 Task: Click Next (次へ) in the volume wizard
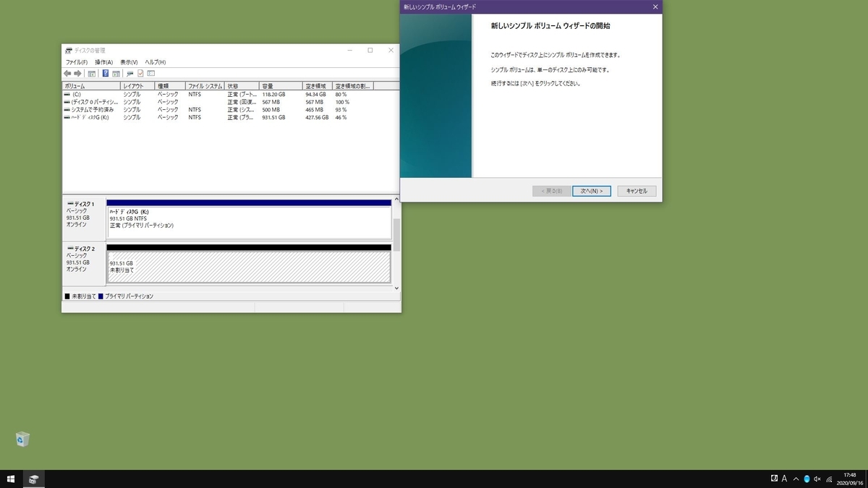click(592, 191)
